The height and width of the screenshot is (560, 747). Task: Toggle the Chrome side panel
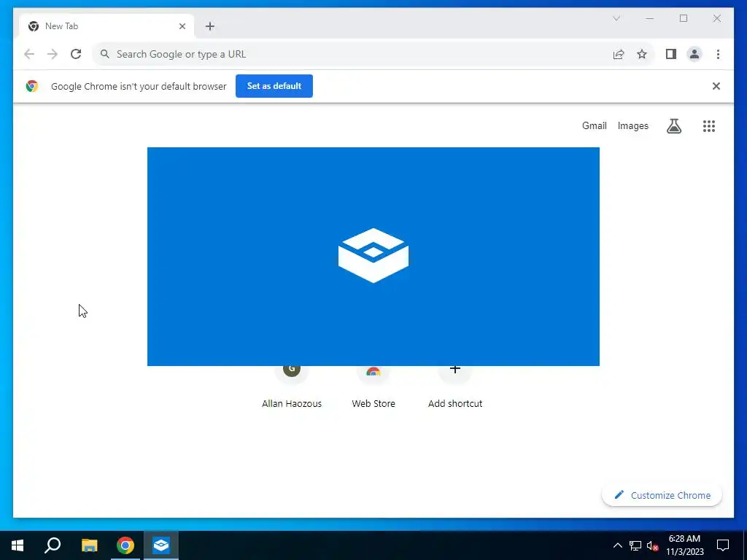671,54
